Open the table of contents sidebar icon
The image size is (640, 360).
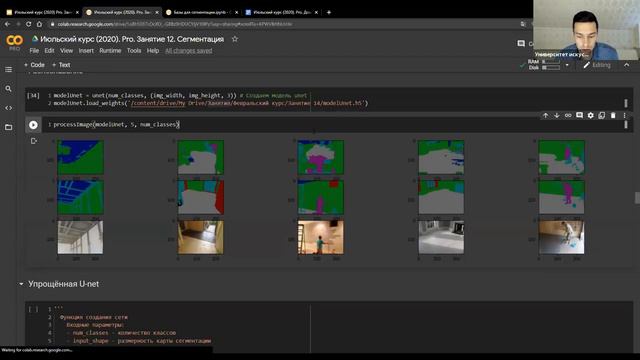coord(8,69)
